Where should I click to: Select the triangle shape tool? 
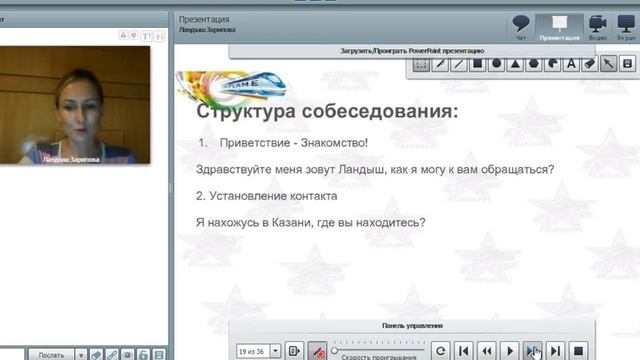tap(515, 64)
